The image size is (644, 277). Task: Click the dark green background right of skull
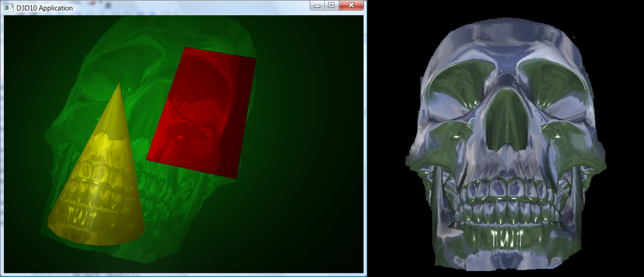(x=309, y=136)
